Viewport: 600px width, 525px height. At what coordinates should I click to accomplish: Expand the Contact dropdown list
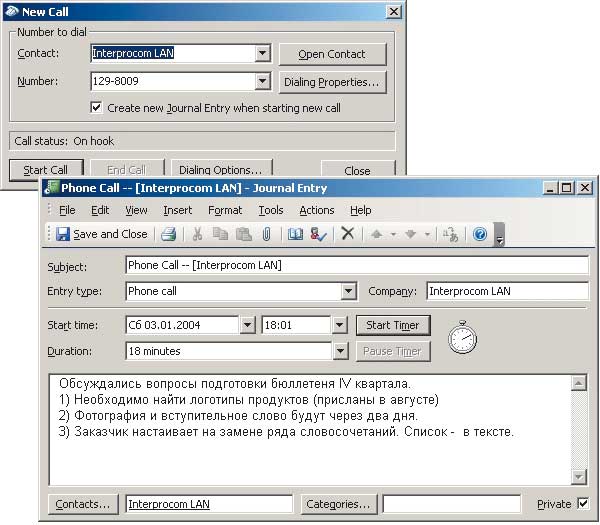pyautogui.click(x=263, y=54)
